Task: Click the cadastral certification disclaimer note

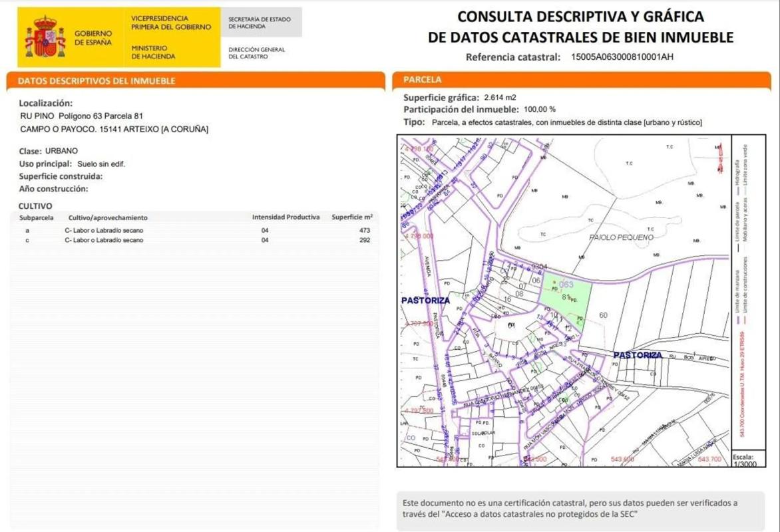Action: [x=569, y=509]
